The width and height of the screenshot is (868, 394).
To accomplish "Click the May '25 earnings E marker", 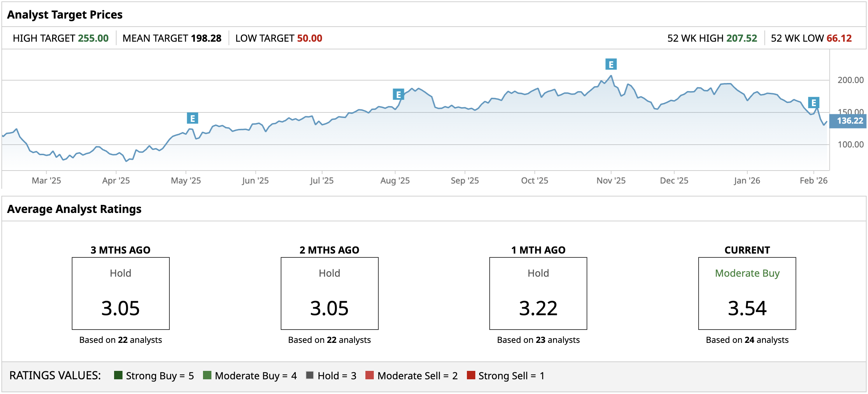I will 192,118.
